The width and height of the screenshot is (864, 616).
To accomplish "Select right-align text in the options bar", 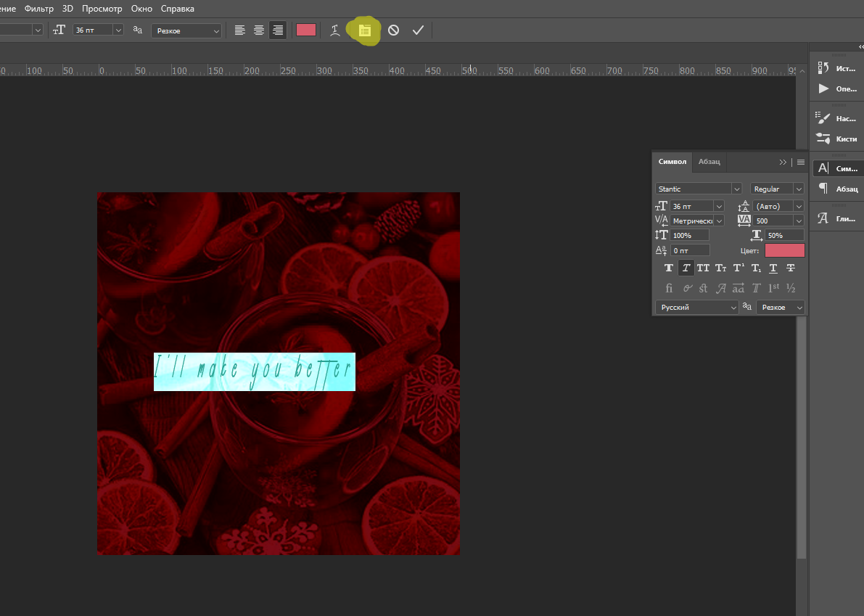I will [277, 30].
